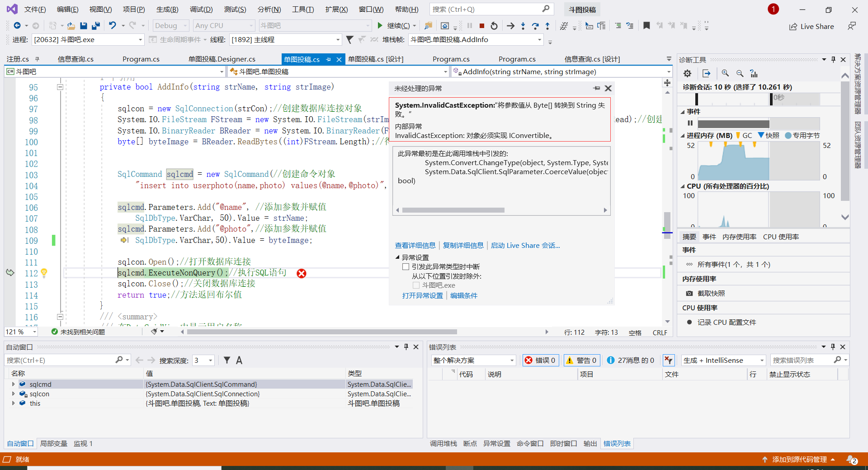This screenshot has width=868, height=470.
Task: Click 查看详细信息 link
Action: pyautogui.click(x=415, y=246)
